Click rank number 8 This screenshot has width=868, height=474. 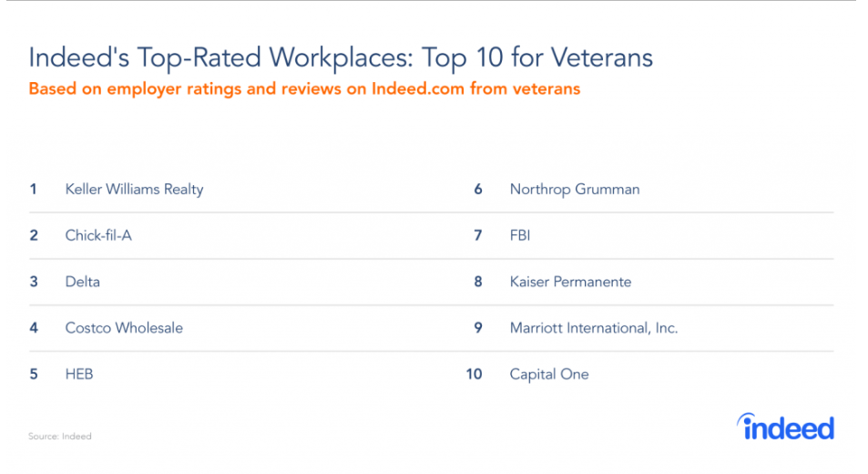(x=478, y=282)
